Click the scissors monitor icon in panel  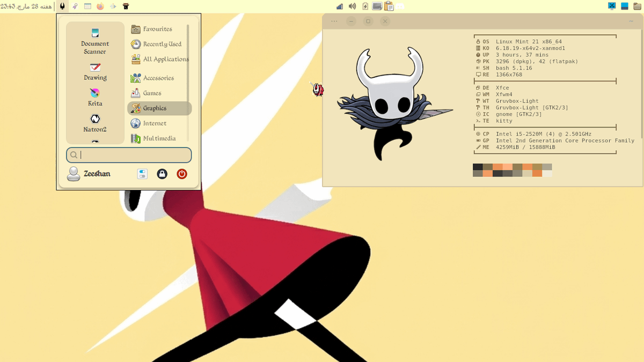(x=612, y=6)
